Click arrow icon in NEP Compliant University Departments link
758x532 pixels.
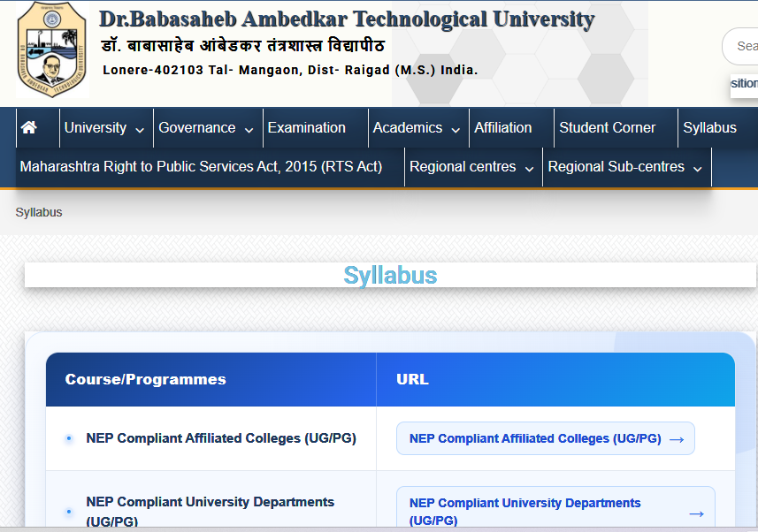pos(696,513)
